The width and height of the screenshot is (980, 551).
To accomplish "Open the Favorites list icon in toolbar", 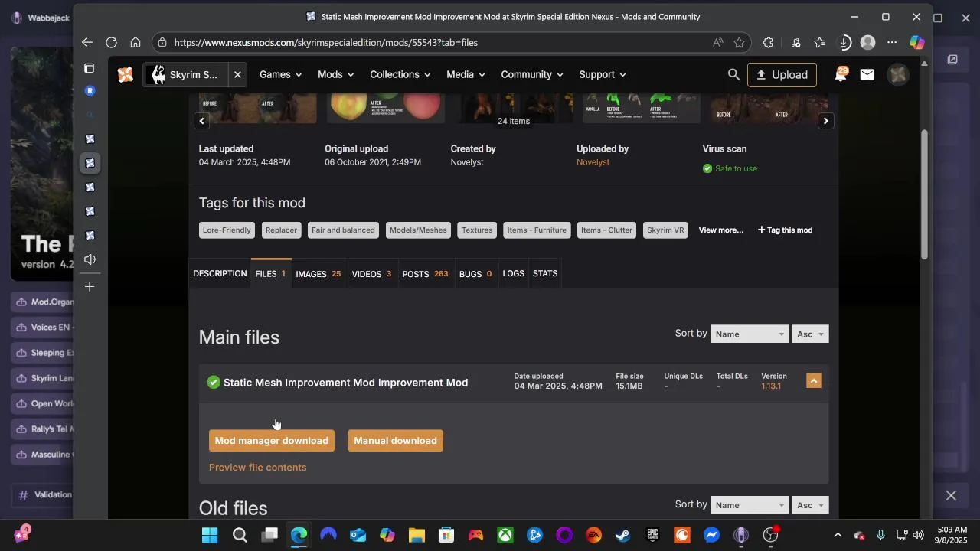I will point(820,43).
